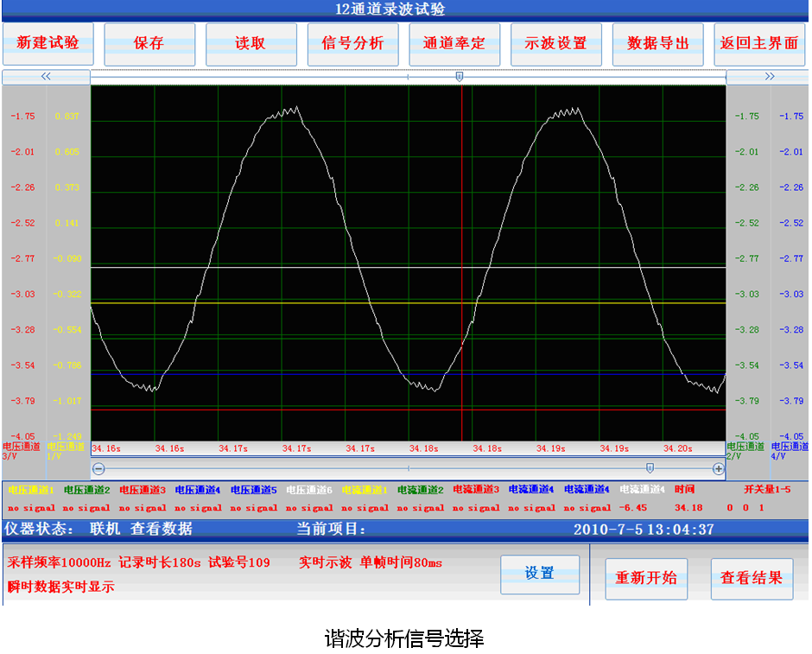Click the right double-chevron scroll button
Viewport: 812px width, 654px height.
769,76
